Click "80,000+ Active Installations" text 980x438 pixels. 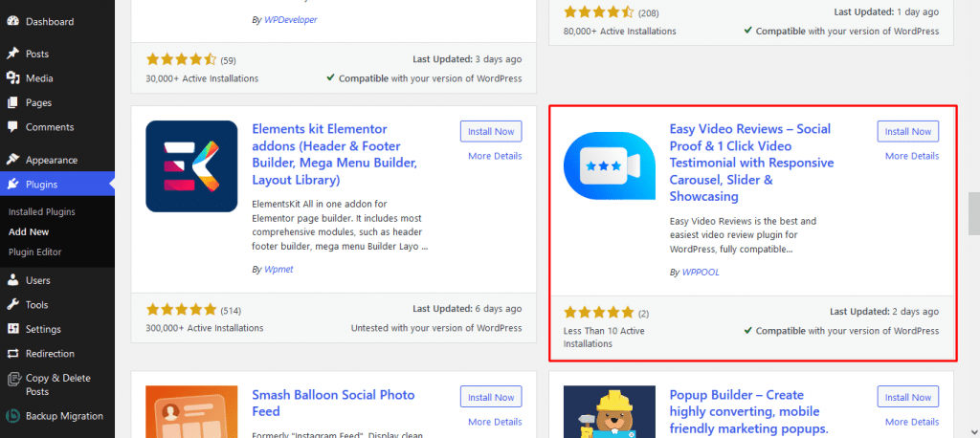[x=619, y=31]
